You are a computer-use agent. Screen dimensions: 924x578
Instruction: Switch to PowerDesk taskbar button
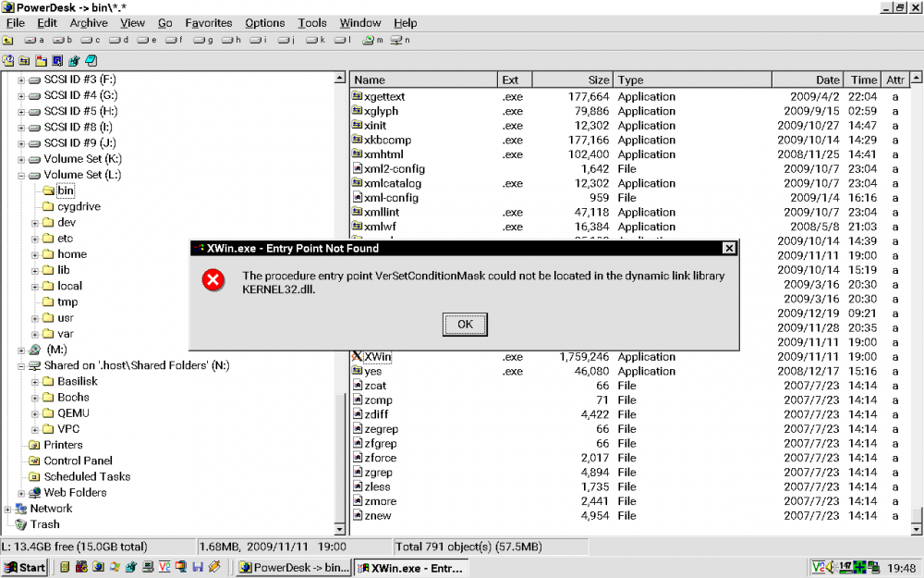point(293,568)
